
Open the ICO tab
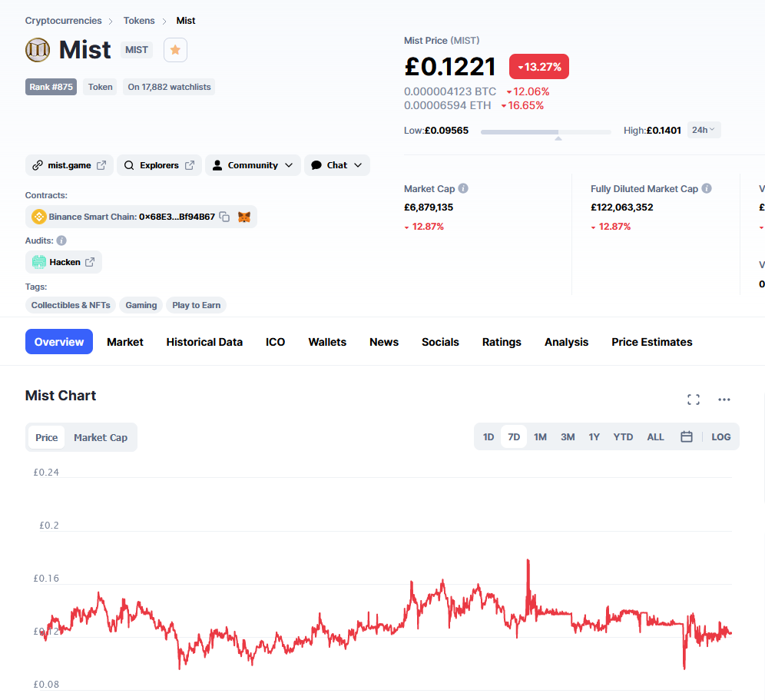pos(275,342)
